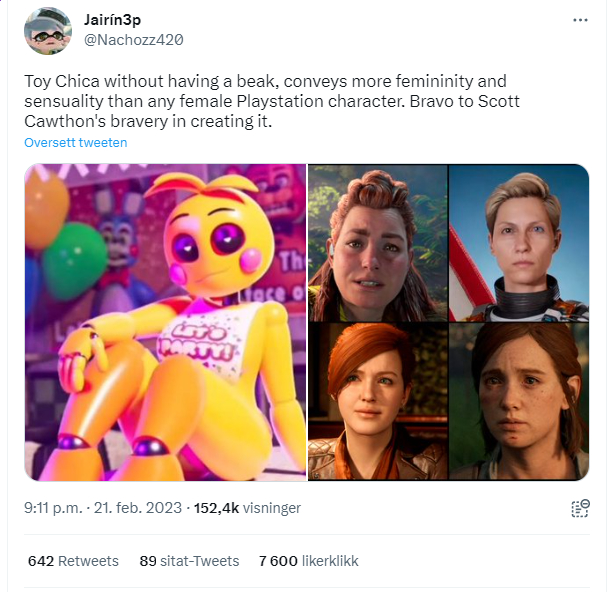Open the @Nachozz420 handle link

pos(134,40)
